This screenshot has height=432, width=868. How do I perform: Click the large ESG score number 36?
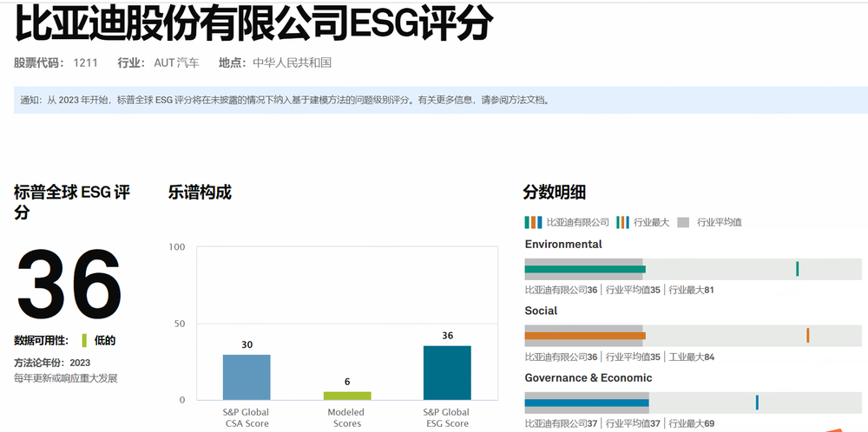(69, 285)
